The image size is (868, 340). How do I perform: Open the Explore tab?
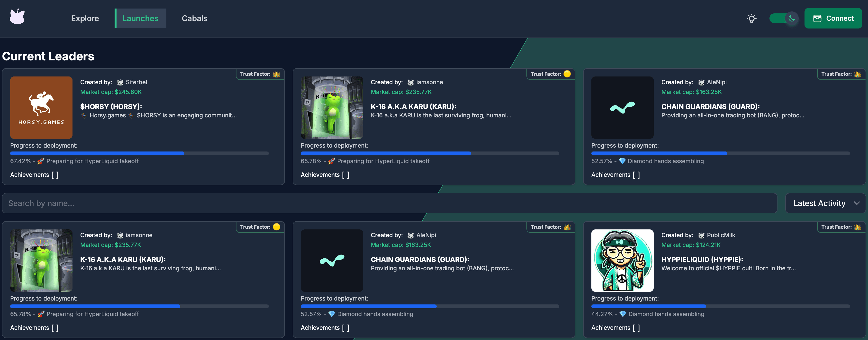point(85,19)
